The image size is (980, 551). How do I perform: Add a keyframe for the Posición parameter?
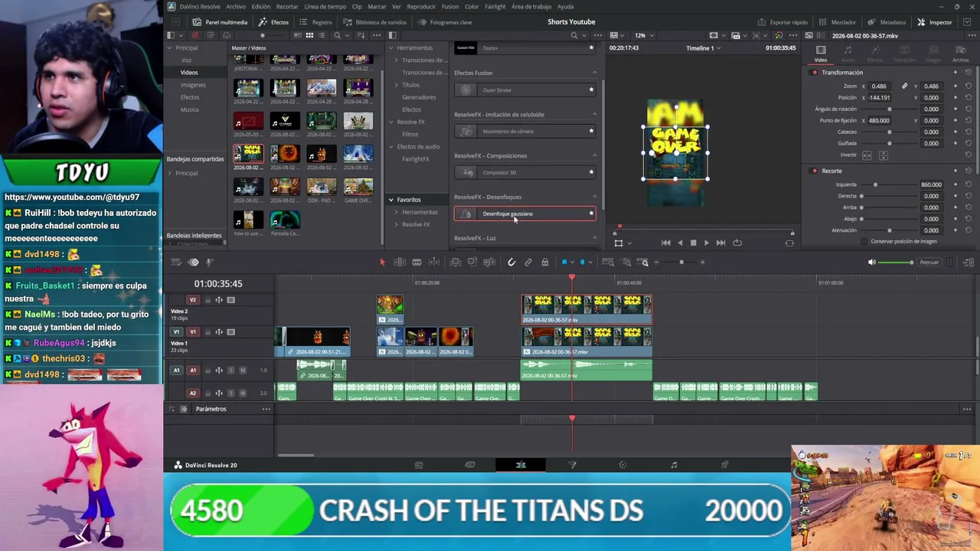click(x=955, y=98)
